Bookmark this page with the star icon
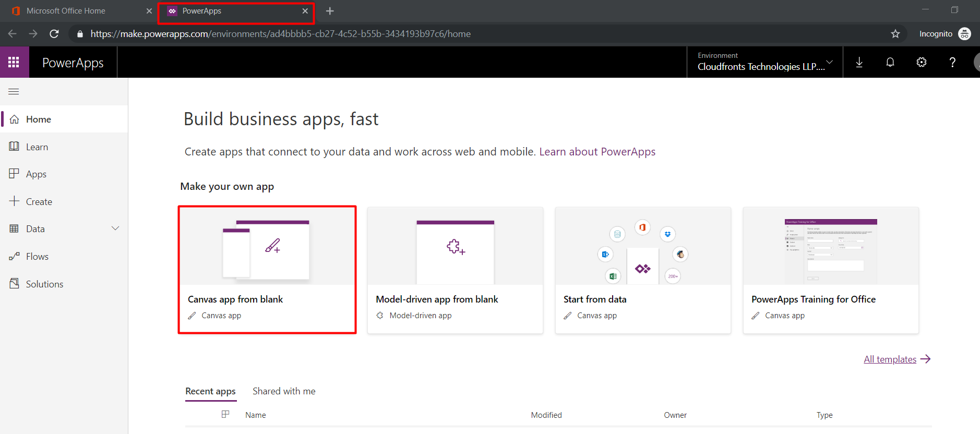The width and height of the screenshot is (980, 434). 895,34
